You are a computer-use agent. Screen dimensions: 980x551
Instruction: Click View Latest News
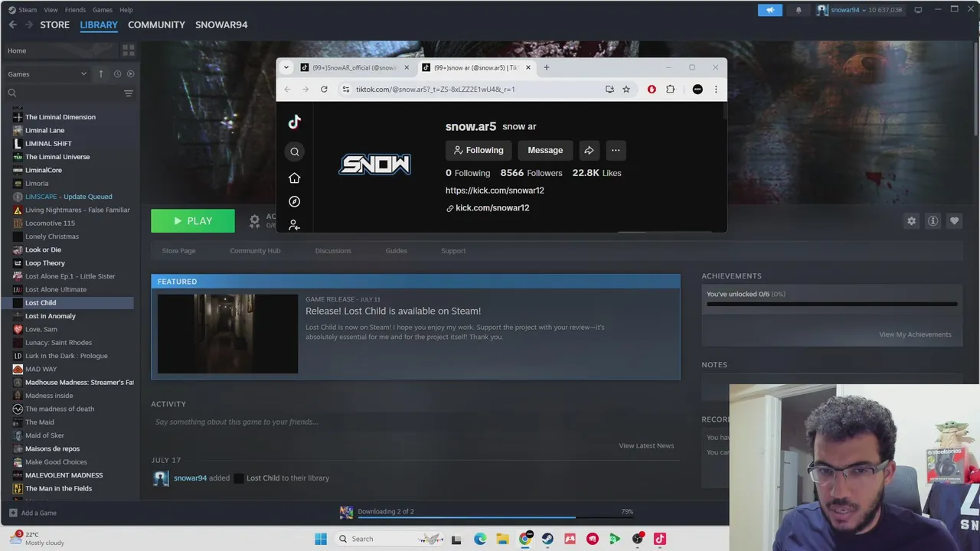646,445
